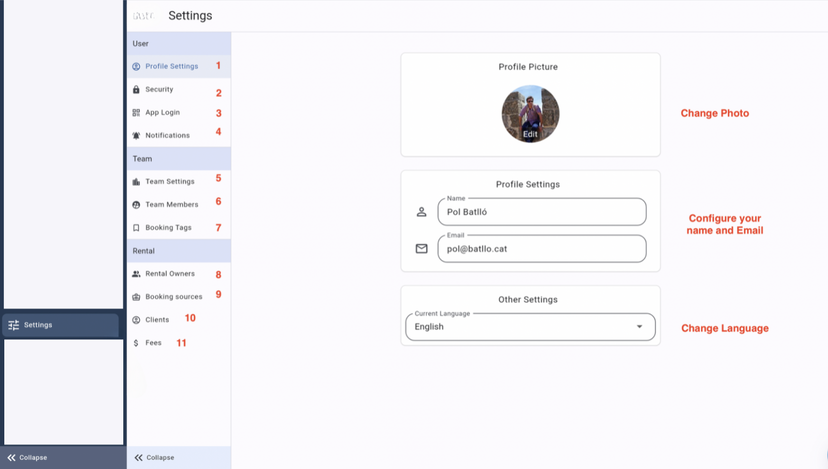Click the App Login QR icon
The width and height of the screenshot is (828, 469).
click(x=136, y=113)
